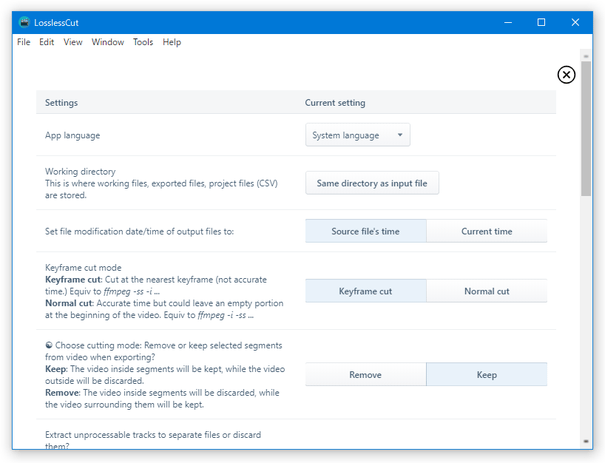The width and height of the screenshot is (605, 463).
Task: Open the View menu
Action: click(x=73, y=42)
